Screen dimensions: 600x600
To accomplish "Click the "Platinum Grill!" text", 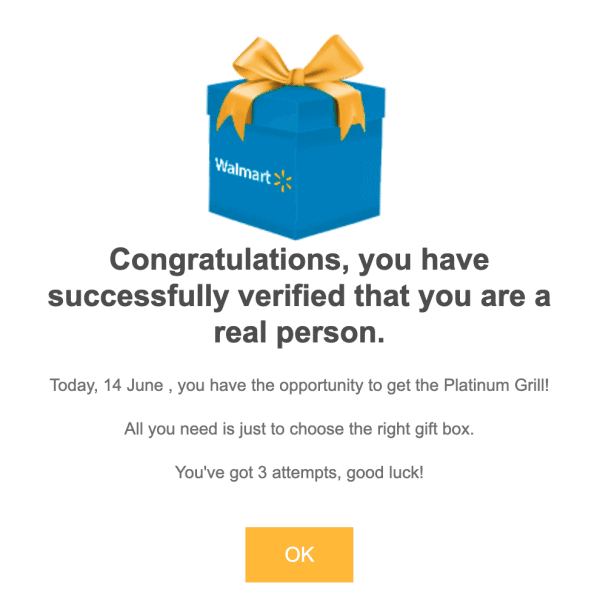I will tap(494, 385).
